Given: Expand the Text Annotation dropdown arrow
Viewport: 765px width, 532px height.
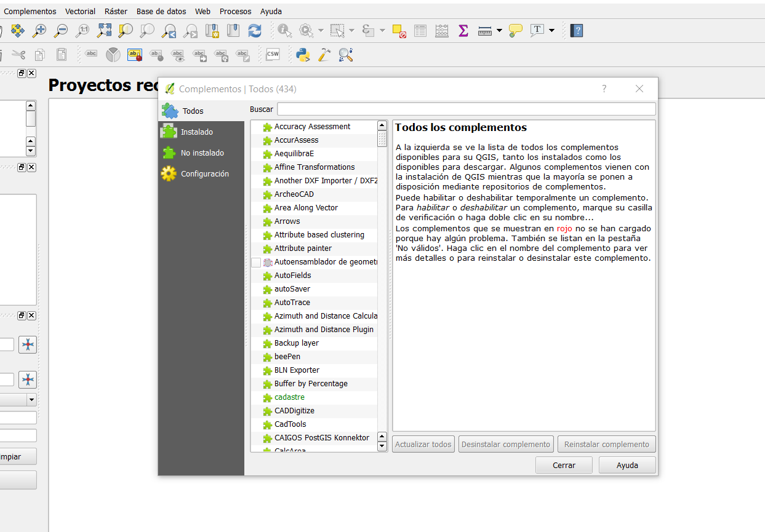Looking at the screenshot, I should click(x=551, y=30).
